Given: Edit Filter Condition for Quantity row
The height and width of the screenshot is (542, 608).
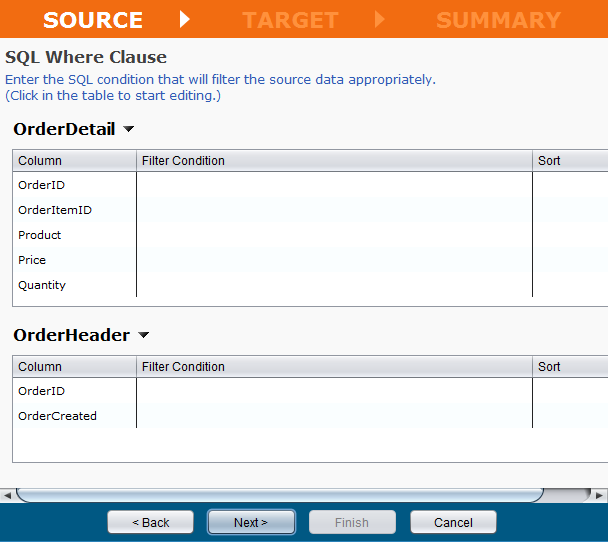Looking at the screenshot, I should pyautogui.click(x=334, y=285).
